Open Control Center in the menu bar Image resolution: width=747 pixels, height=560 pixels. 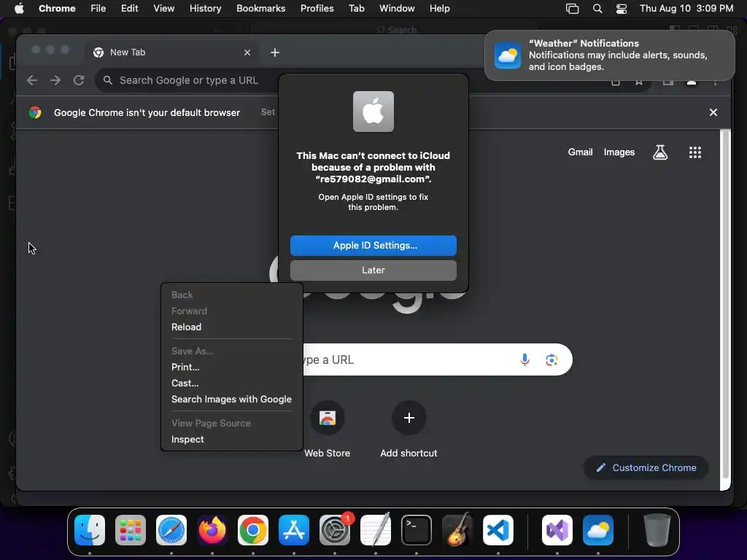click(x=622, y=9)
